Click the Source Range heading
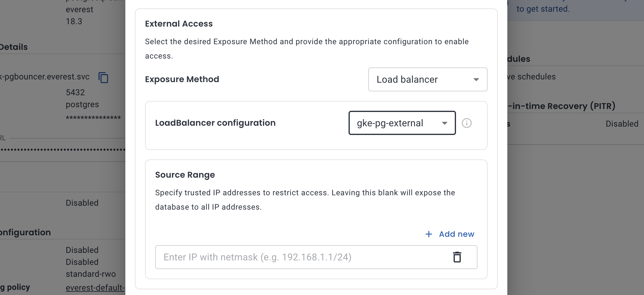644x295 pixels. [185, 175]
